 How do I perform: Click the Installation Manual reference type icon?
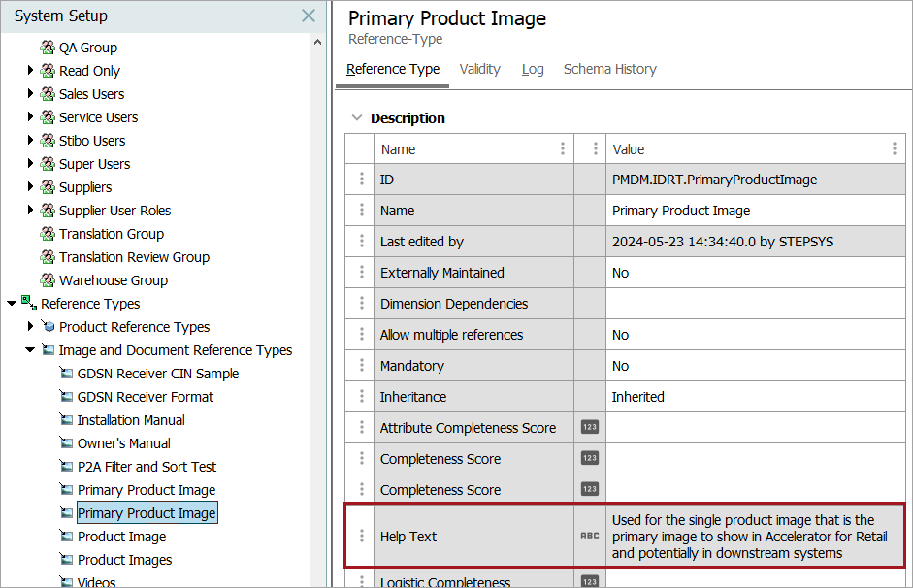point(66,420)
